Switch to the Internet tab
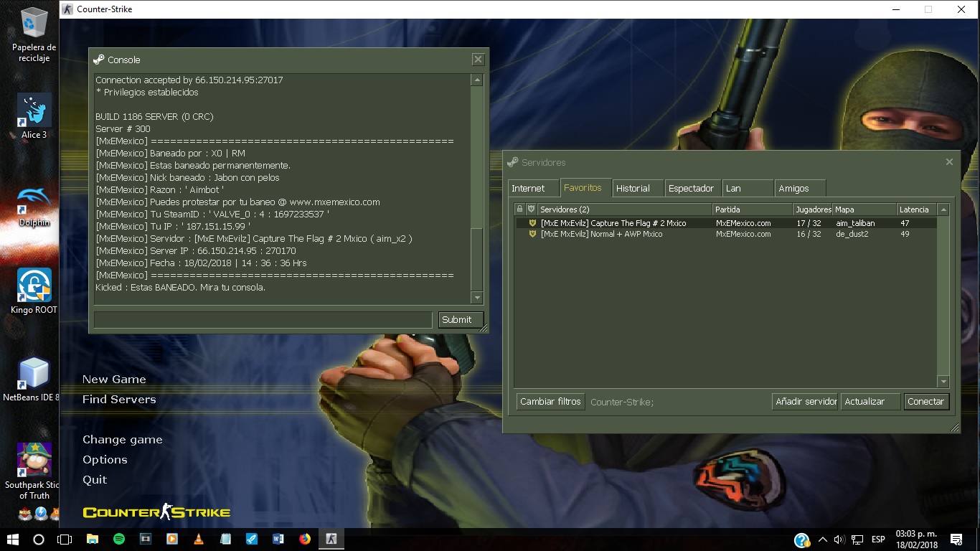Viewport: 980px width, 551px height. point(533,188)
